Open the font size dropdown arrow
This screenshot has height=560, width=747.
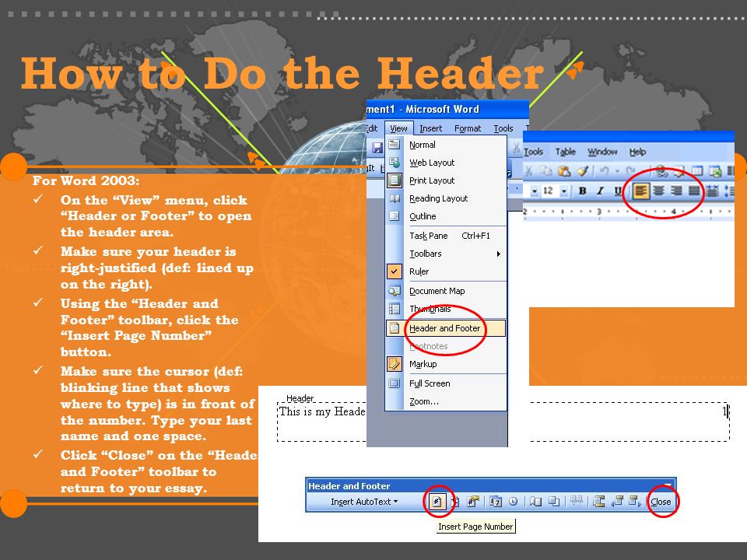(564, 191)
